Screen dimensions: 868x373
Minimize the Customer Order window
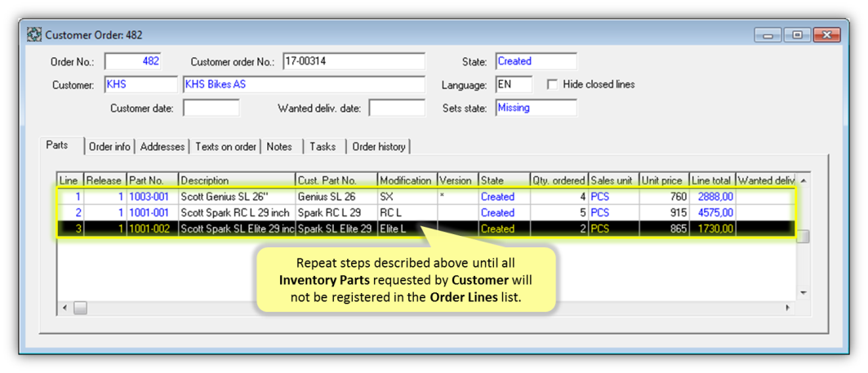point(768,35)
